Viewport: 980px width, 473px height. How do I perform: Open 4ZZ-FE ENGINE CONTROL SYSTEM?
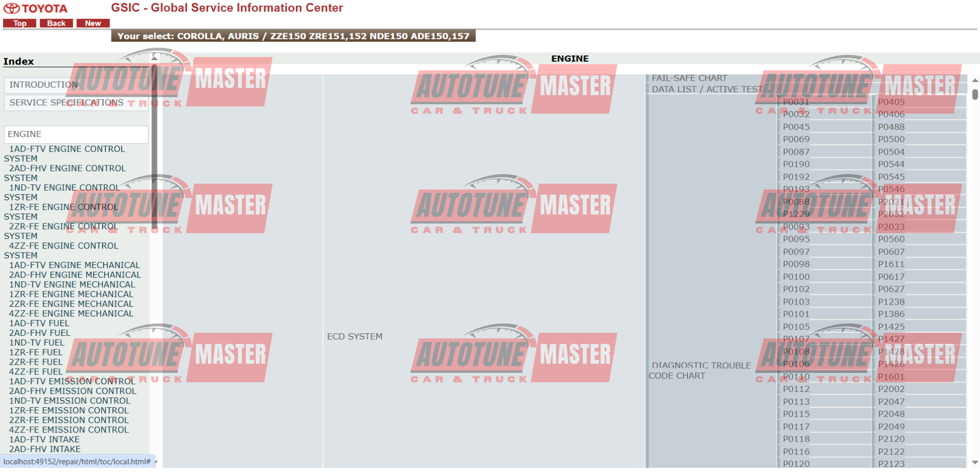point(61,251)
